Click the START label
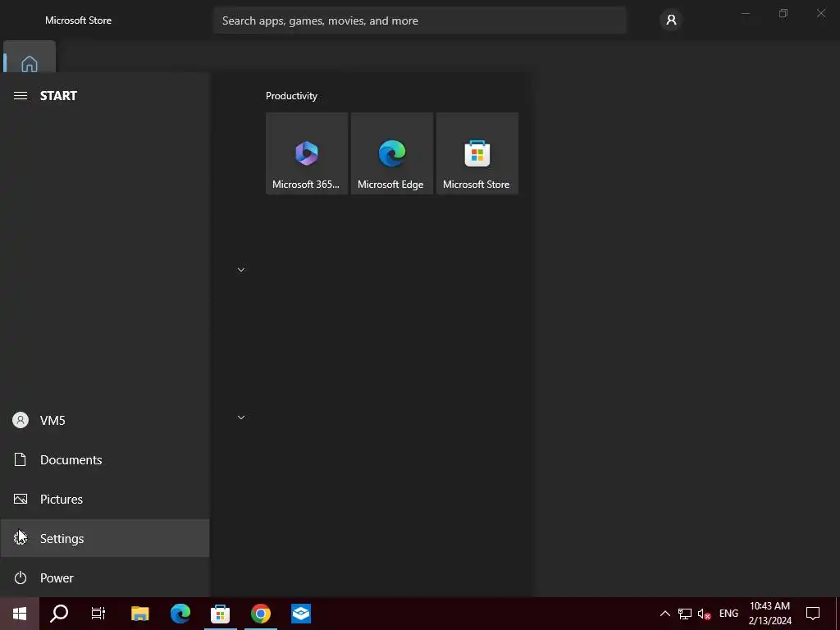The image size is (840, 630). click(x=58, y=96)
